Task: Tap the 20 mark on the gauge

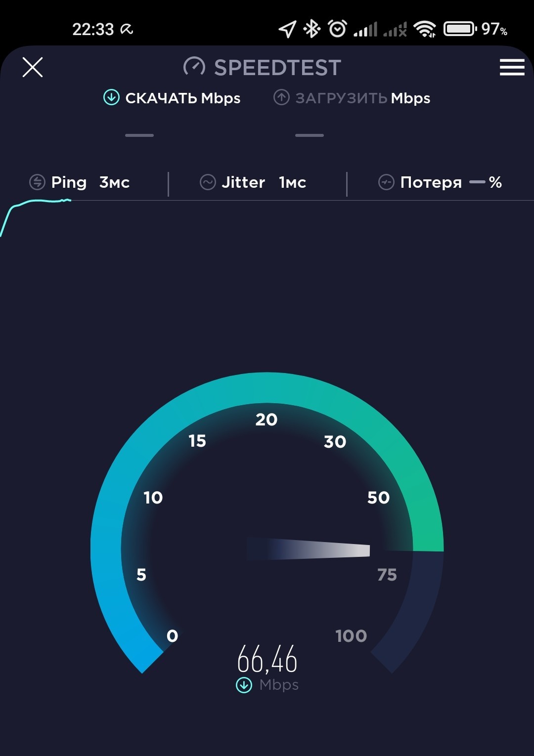Action: 267,420
